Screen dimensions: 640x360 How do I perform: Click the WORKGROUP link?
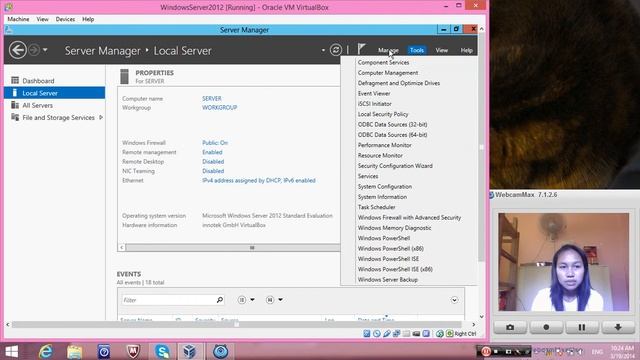220,108
